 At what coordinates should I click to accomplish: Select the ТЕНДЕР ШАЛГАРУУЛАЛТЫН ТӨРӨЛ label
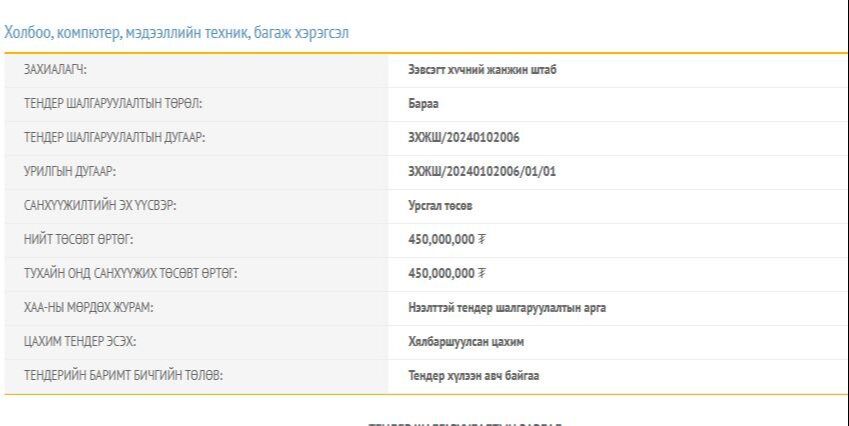(114, 104)
